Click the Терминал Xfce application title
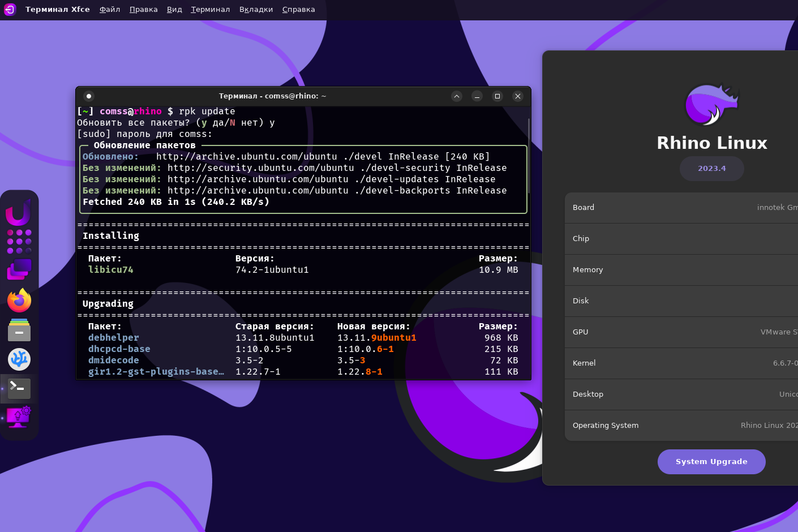The height and width of the screenshot is (532, 798). click(58, 10)
